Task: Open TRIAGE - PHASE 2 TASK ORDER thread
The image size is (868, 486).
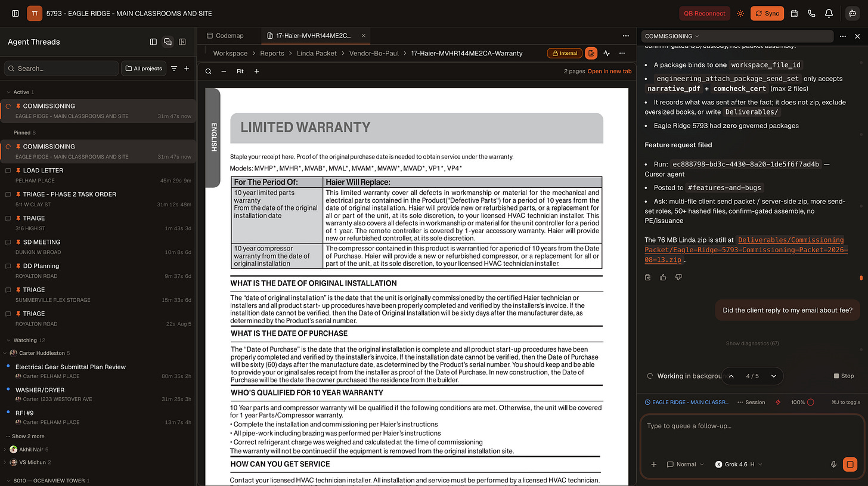Action: click(98, 199)
